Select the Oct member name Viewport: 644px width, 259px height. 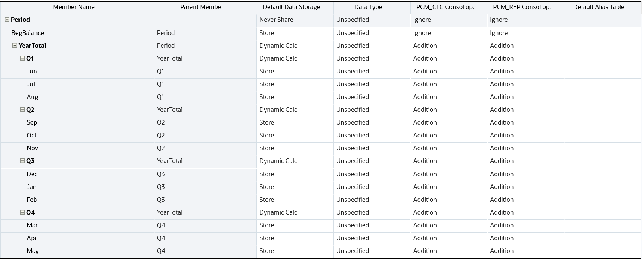32,135
